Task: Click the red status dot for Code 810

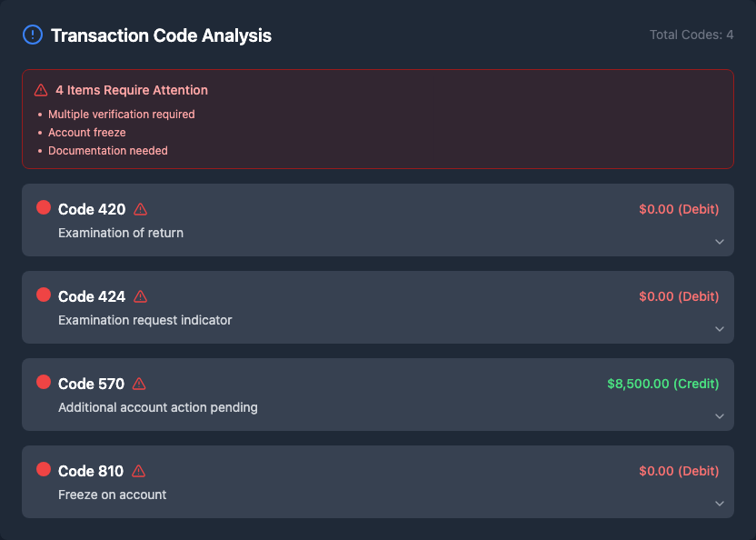Action: pos(44,469)
